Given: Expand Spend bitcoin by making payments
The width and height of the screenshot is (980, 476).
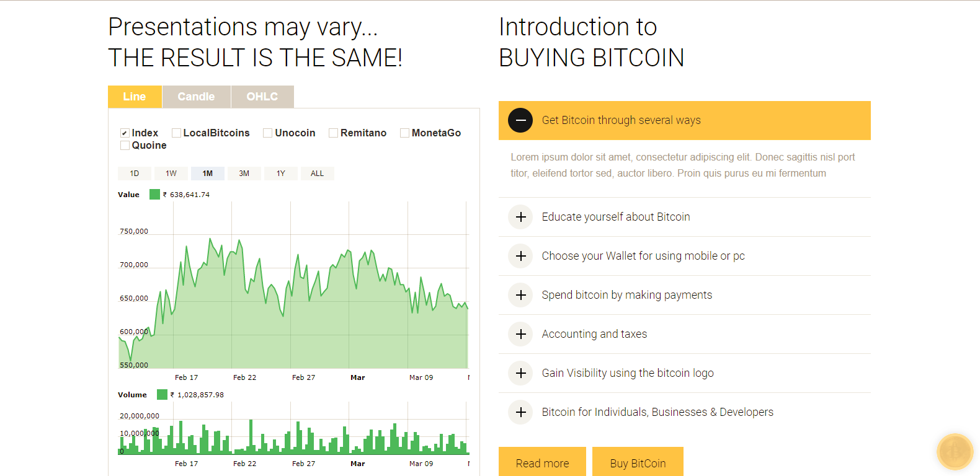Looking at the screenshot, I should coord(520,295).
